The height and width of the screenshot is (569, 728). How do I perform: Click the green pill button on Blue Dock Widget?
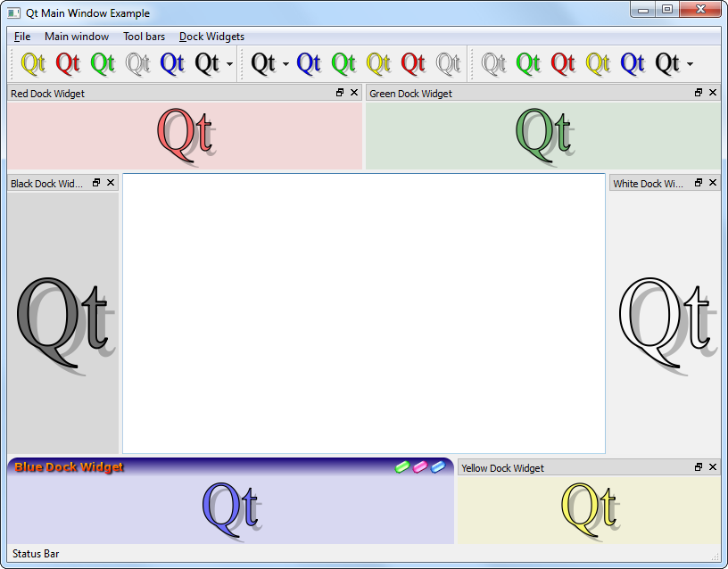402,466
